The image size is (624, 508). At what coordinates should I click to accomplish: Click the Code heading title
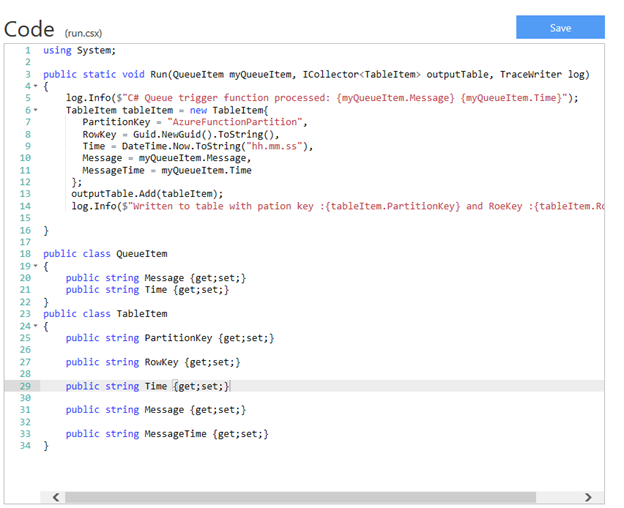tap(29, 28)
